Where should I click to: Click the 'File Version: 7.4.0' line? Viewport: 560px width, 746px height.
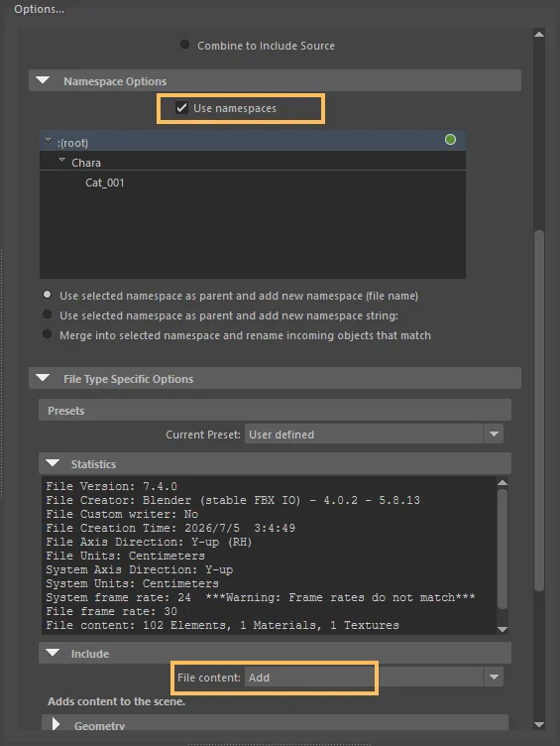point(112,486)
